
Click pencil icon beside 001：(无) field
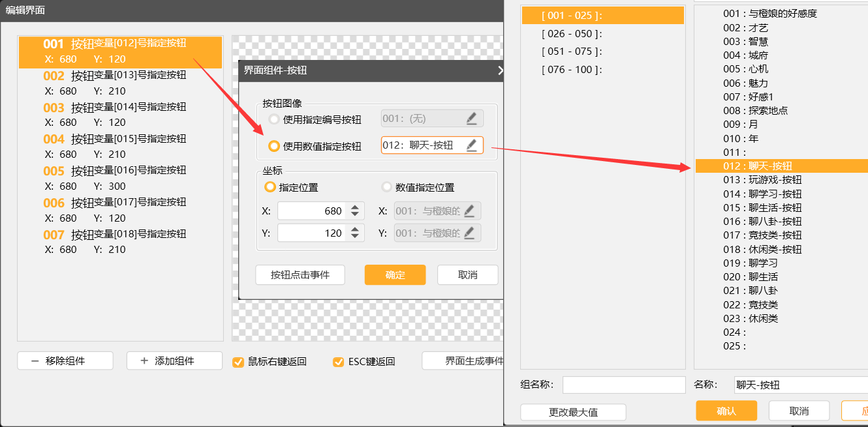pos(471,119)
